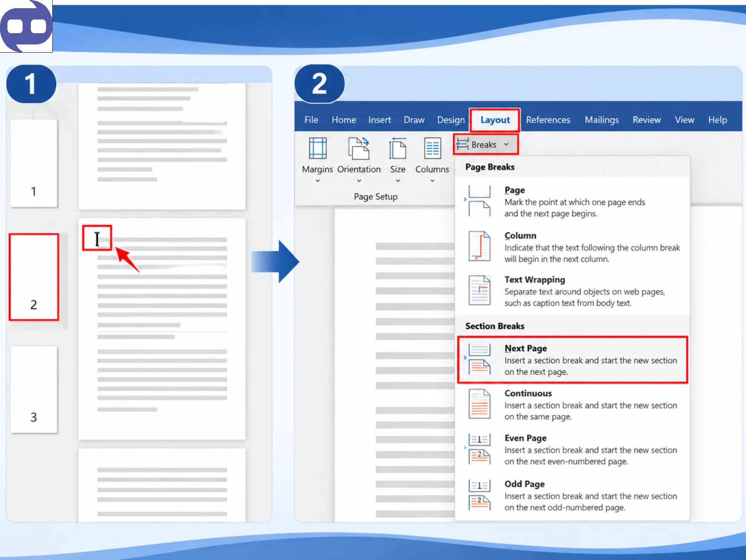
Task: Click the Margins label
Action: [x=317, y=169]
